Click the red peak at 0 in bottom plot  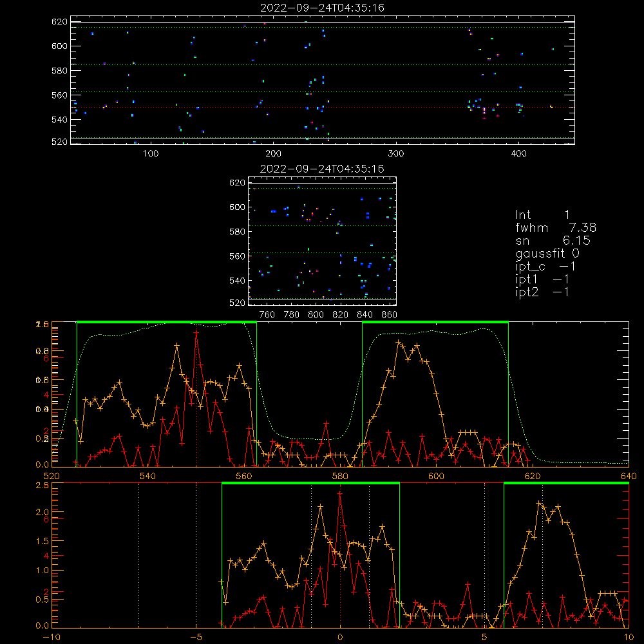[339, 493]
